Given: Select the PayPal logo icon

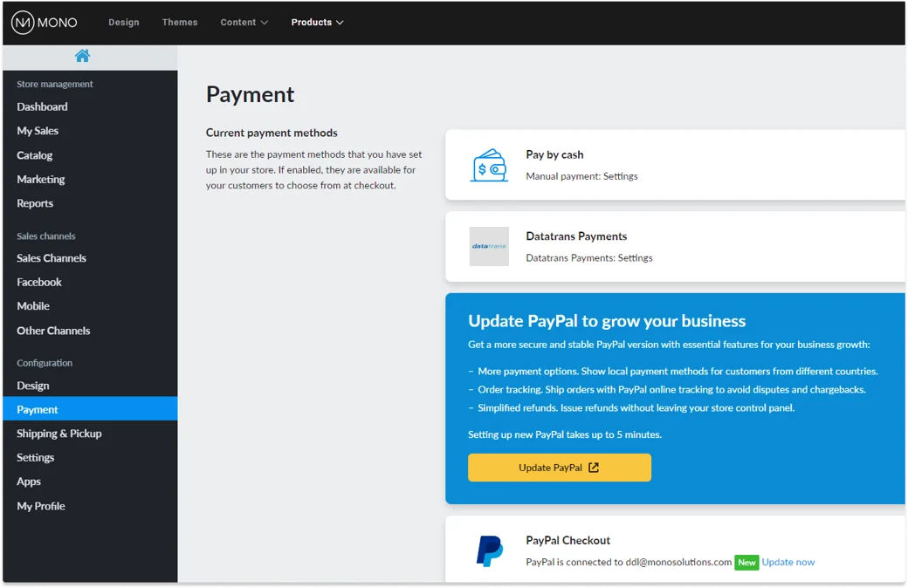Looking at the screenshot, I should [x=491, y=550].
